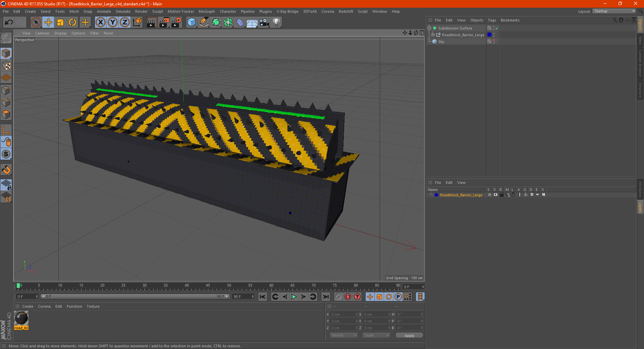The width and height of the screenshot is (644, 349).
Task: Click the layer color swatch in Layers panel
Action: (x=436, y=195)
